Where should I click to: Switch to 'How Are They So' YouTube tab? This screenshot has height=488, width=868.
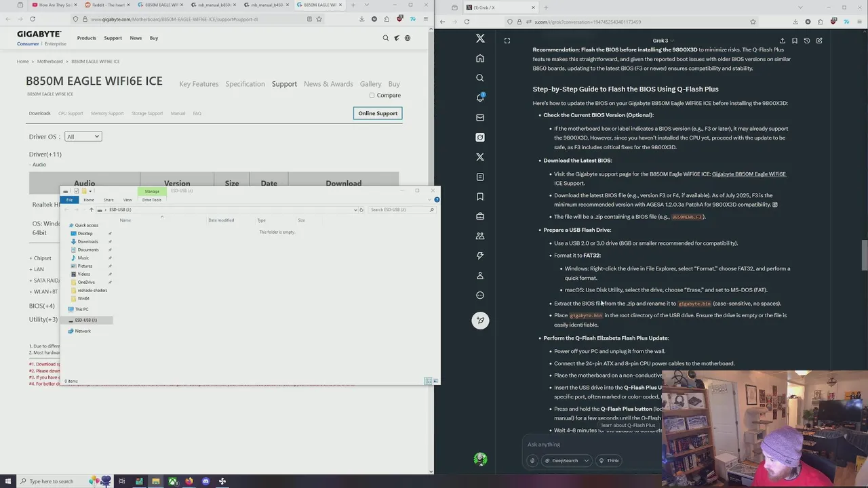pyautogui.click(x=54, y=5)
